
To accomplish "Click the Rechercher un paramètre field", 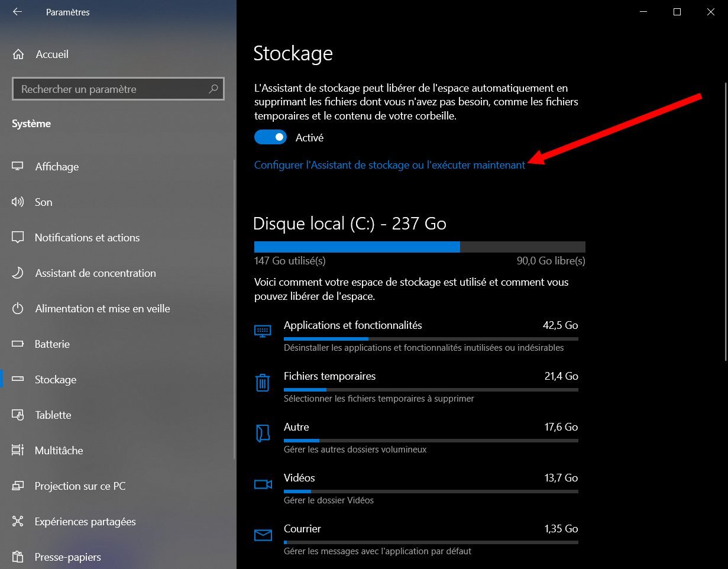I will point(118,89).
